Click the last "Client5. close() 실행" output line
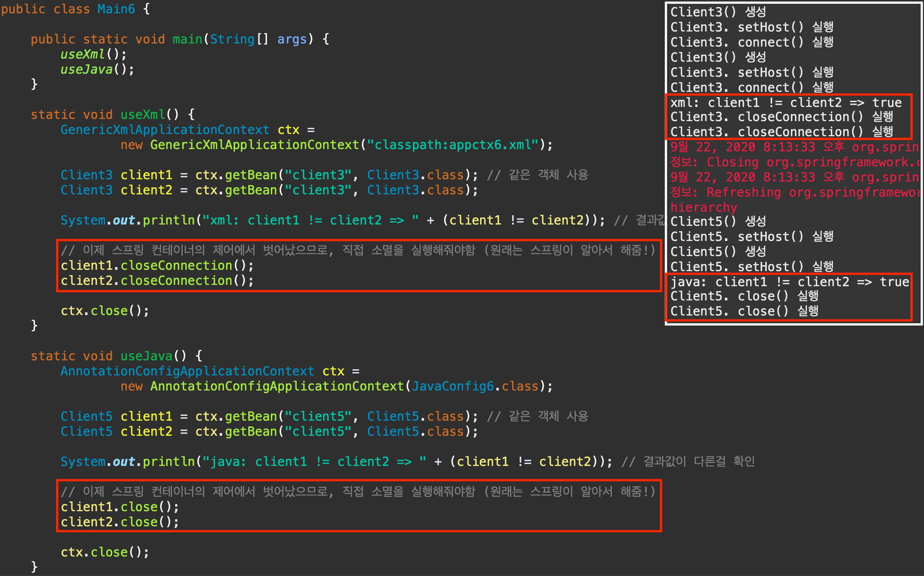 tap(744, 311)
